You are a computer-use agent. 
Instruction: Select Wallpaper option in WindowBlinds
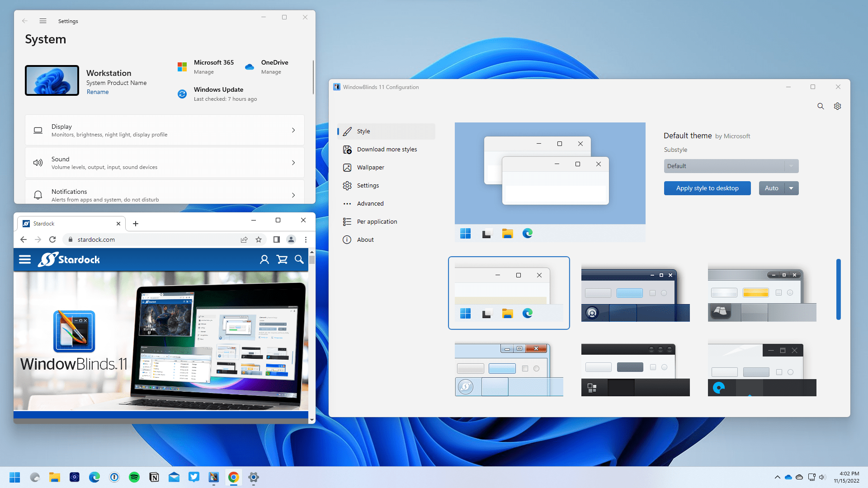tap(370, 168)
